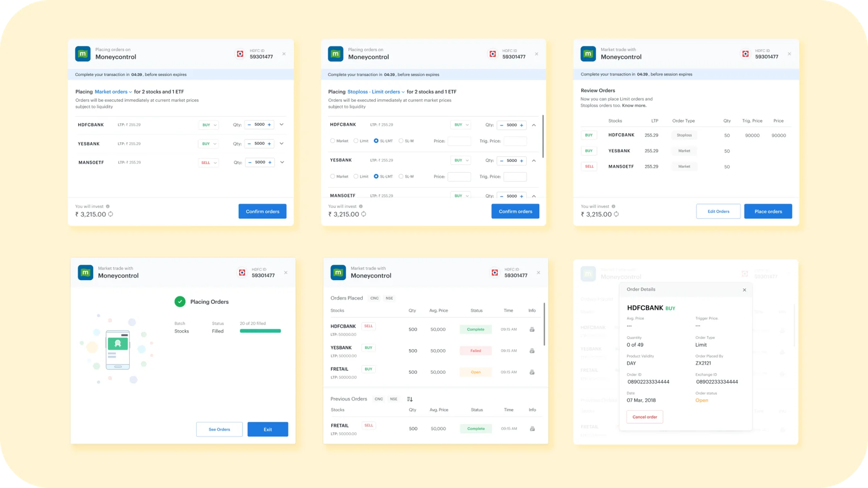Expand HDFCBANK row in Market orders panel
Image resolution: width=868 pixels, height=488 pixels.
pos(282,125)
